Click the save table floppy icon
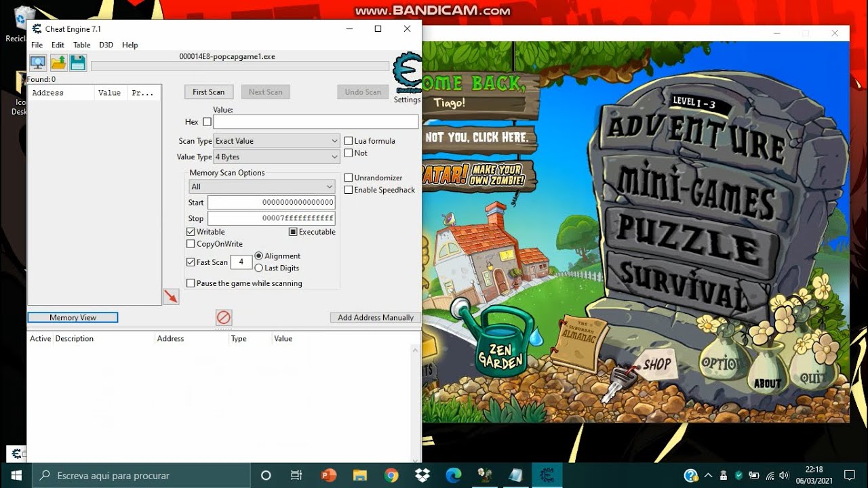 click(78, 63)
